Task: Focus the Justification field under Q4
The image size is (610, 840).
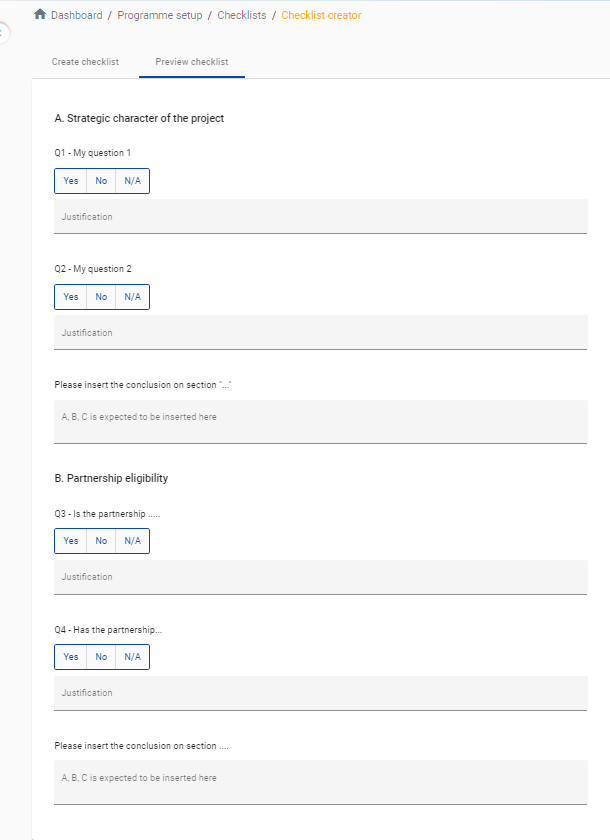Action: click(x=320, y=693)
